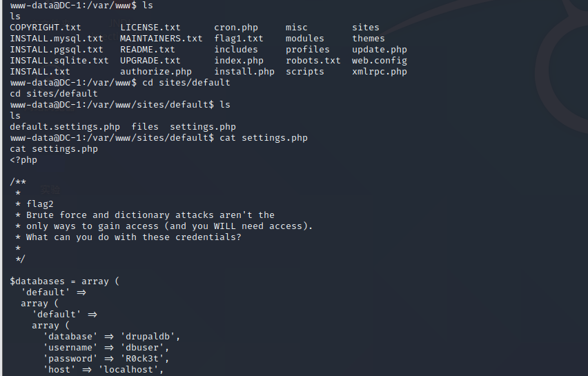The height and width of the screenshot is (376, 588).
Task: Click the opening <?php tag
Action: (x=23, y=160)
